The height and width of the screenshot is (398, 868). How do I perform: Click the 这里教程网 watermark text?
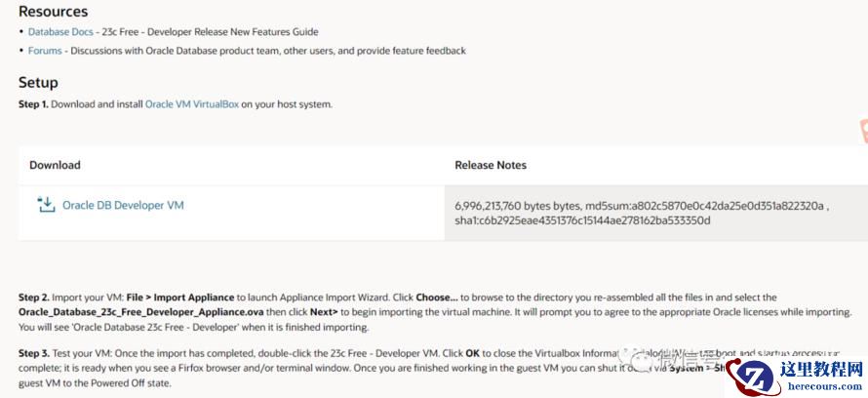click(821, 369)
